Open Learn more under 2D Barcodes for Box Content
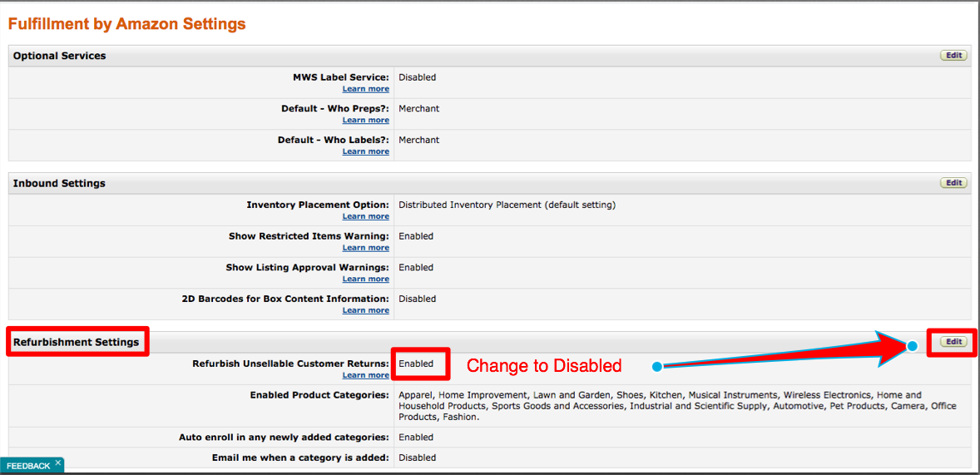The height and width of the screenshot is (475, 980). [x=365, y=310]
